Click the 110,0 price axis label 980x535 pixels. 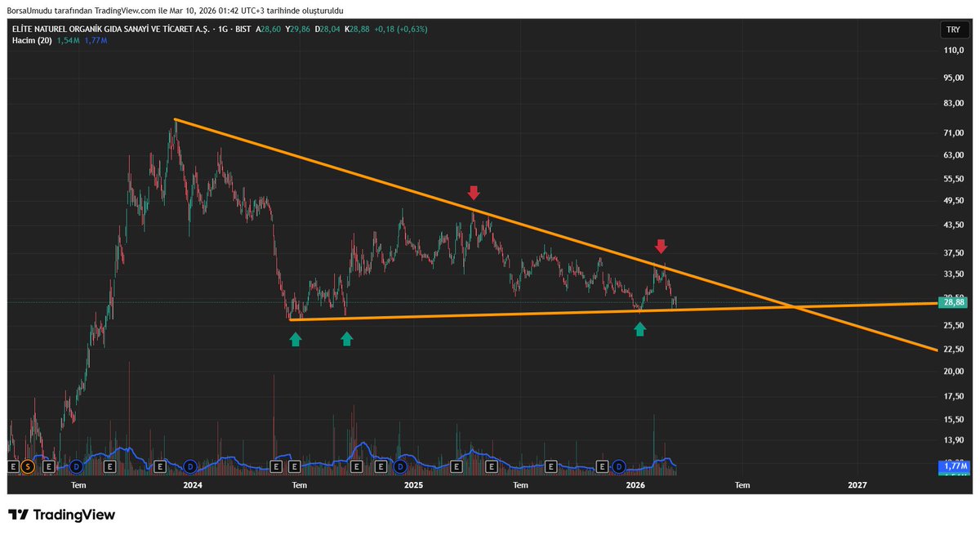tap(953, 51)
